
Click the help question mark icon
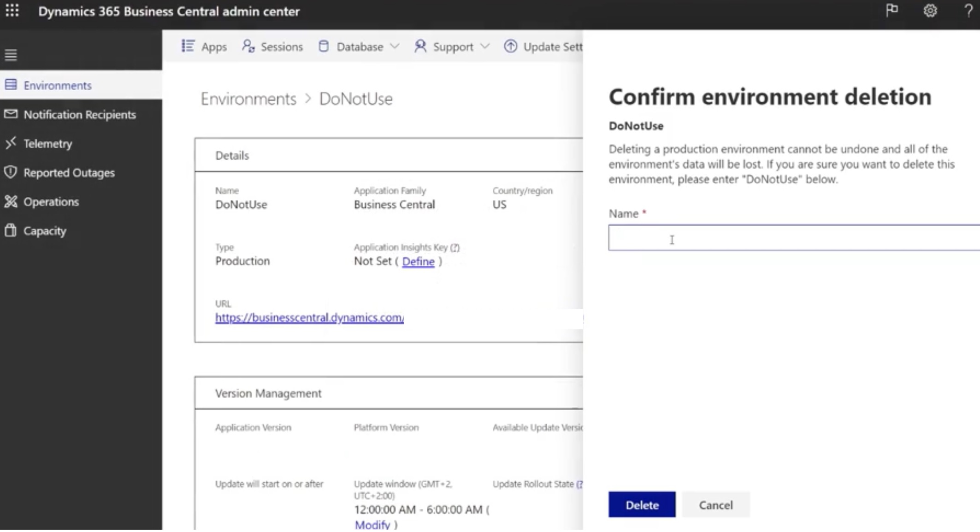968,11
